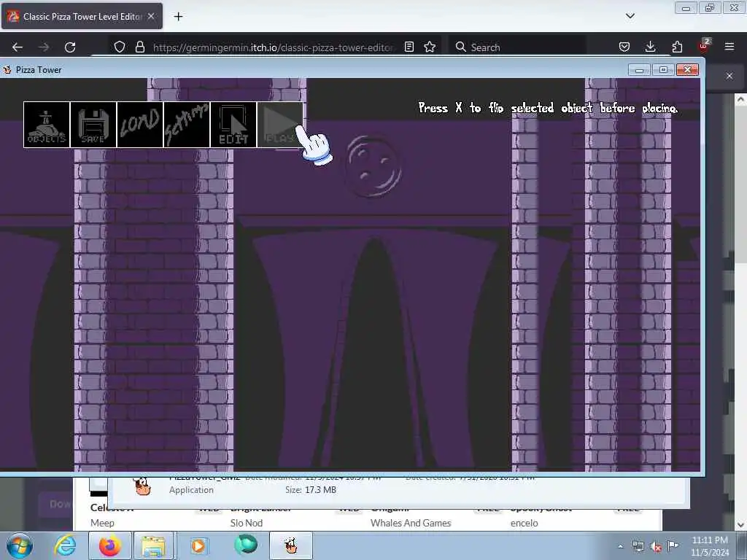Select the Edit cursor tool
Screen dimensions: 747x560
[x=233, y=125]
